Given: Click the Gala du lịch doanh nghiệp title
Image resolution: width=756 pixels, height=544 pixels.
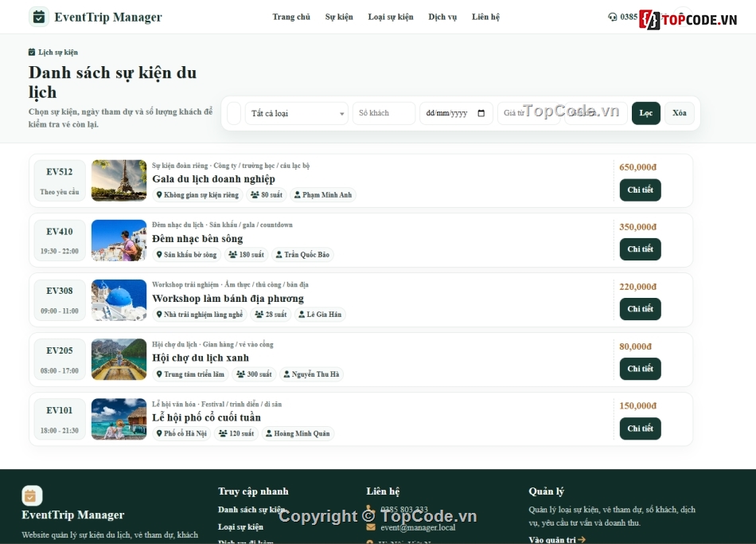Looking at the screenshot, I should pyautogui.click(x=213, y=179).
